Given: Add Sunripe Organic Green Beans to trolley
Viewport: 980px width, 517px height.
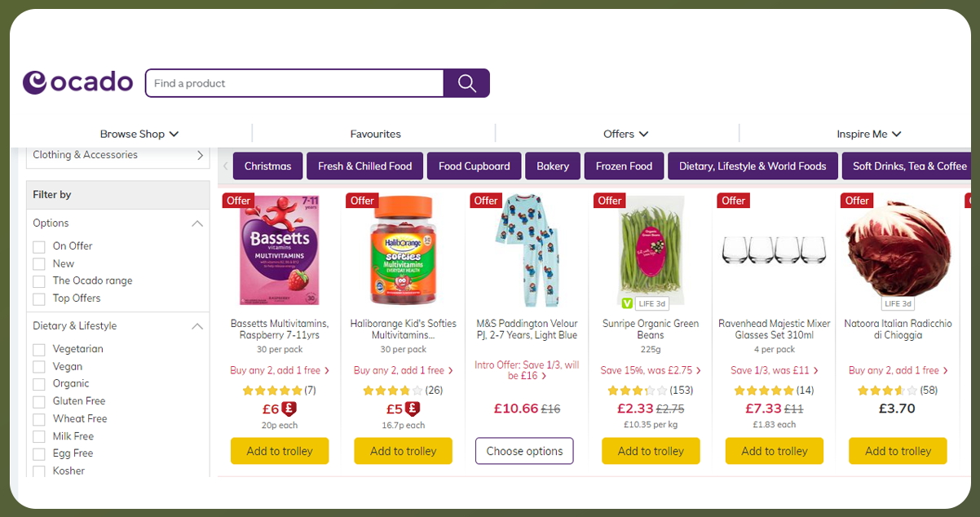Looking at the screenshot, I should 651,451.
